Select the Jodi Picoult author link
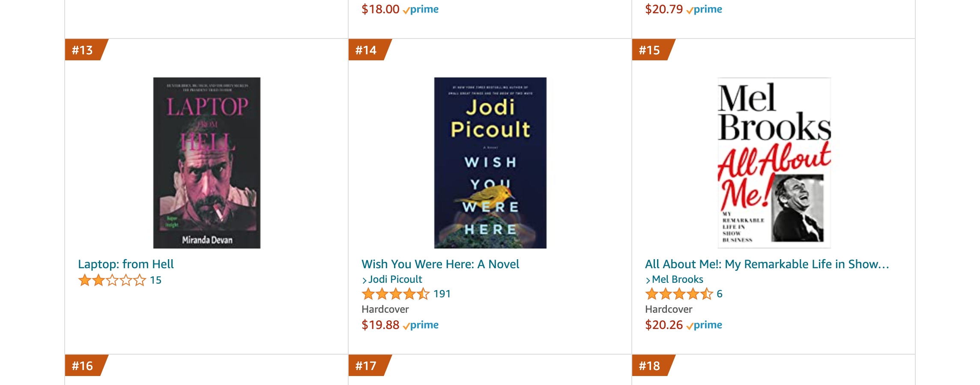Viewport: 980px width, 385px height. pos(395,279)
